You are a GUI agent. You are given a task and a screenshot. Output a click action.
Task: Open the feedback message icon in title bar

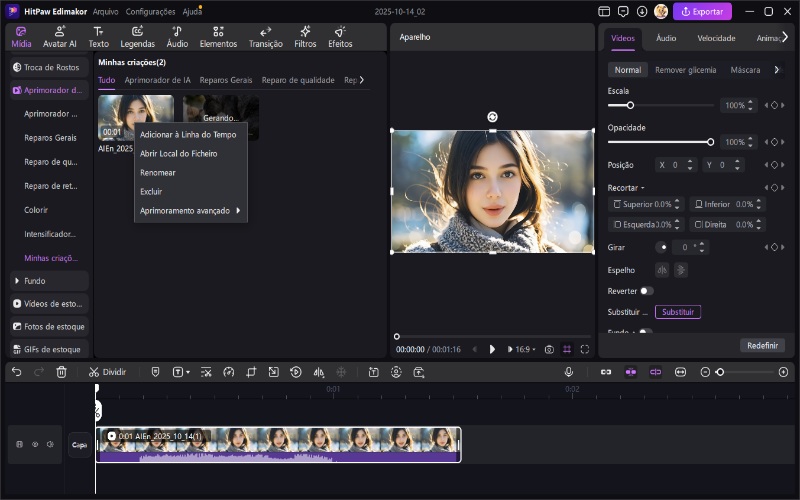[x=623, y=11]
